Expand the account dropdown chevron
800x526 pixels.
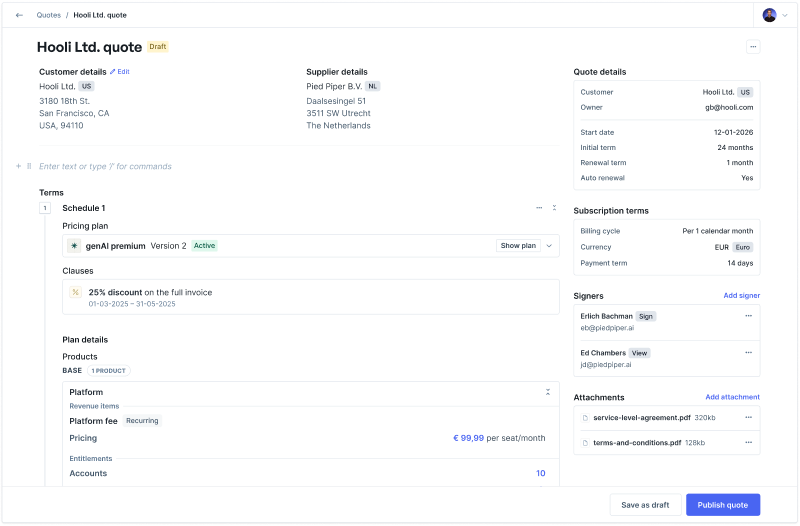click(785, 15)
